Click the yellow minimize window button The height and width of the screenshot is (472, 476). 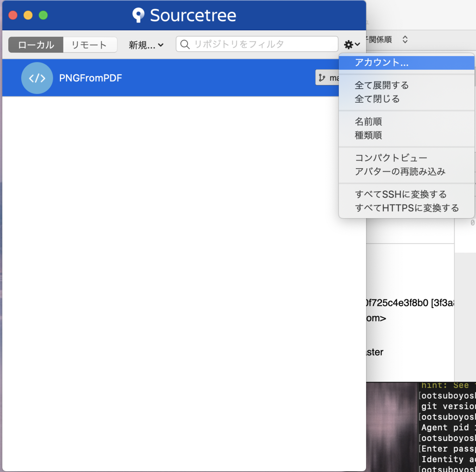pyautogui.click(x=28, y=15)
